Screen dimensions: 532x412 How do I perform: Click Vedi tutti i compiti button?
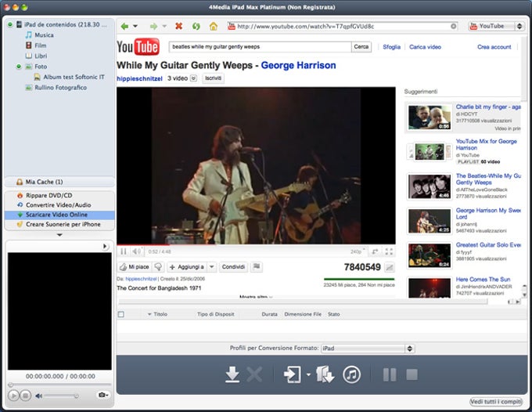point(496,402)
